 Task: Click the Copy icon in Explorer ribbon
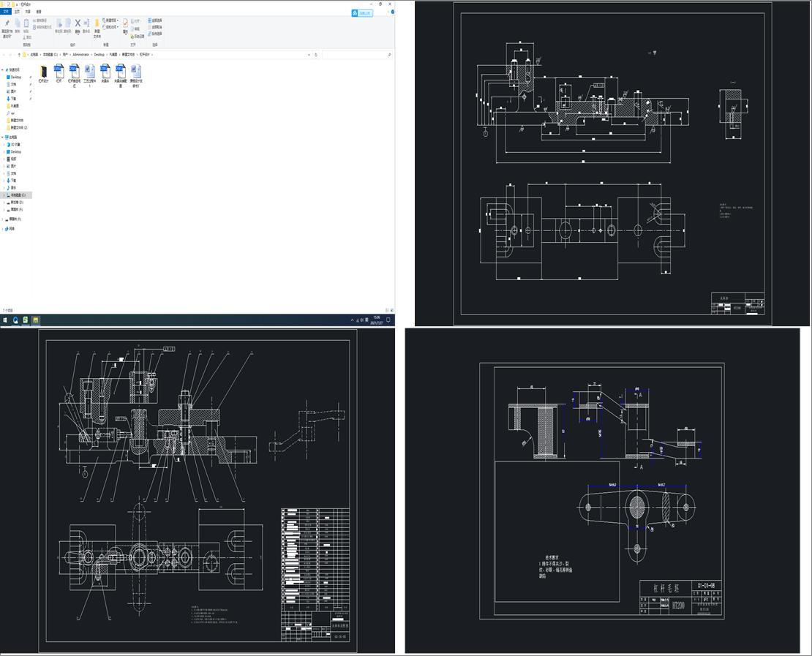pos(17,26)
